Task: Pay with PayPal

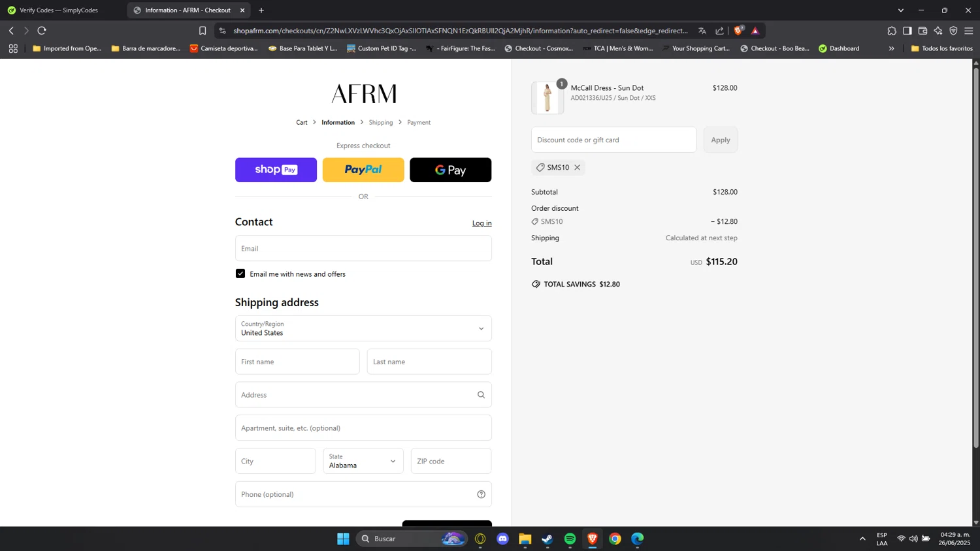Action: [x=363, y=170]
